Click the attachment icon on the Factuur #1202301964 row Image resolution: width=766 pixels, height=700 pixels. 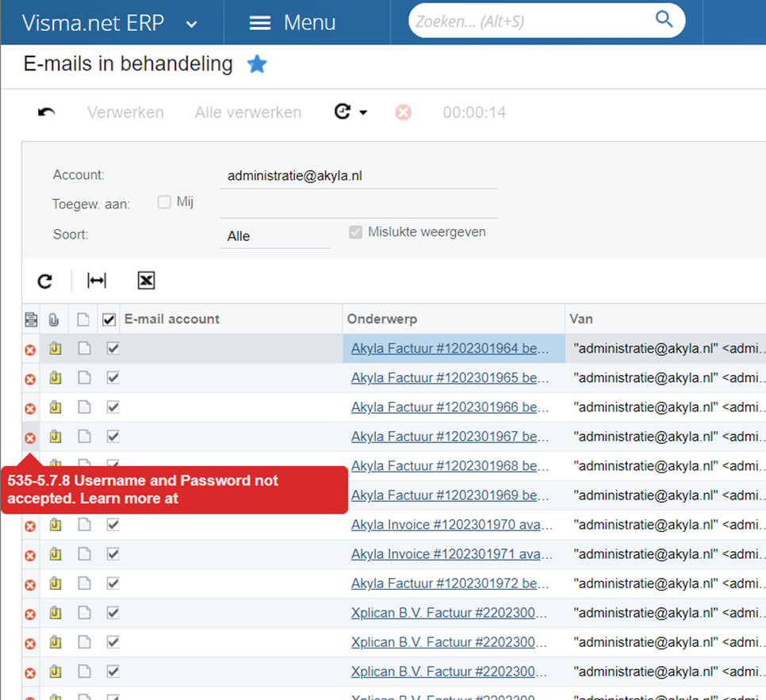pyautogui.click(x=56, y=348)
